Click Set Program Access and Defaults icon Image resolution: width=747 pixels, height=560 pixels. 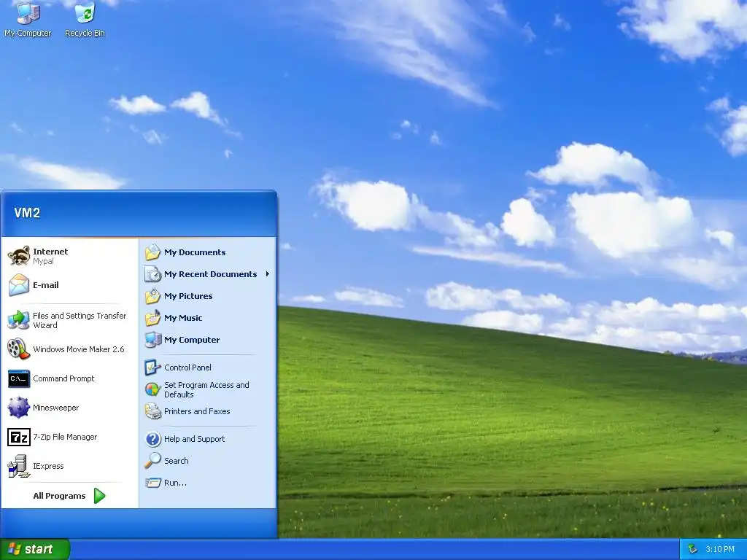tap(153, 389)
